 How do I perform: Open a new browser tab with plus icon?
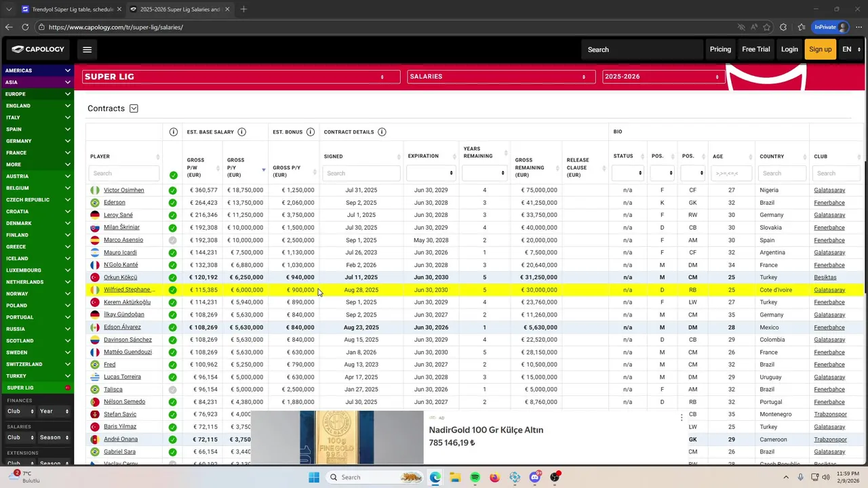243,9
